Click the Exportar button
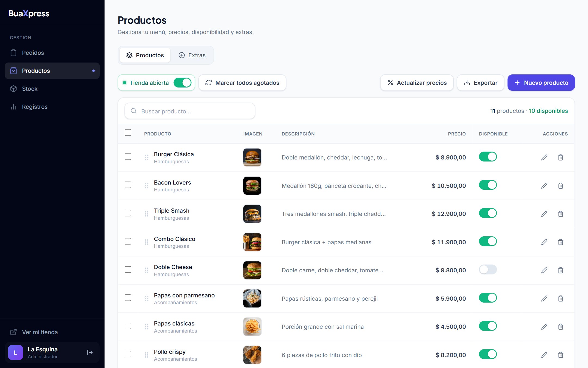Viewport: 588px width, 368px height. coord(480,83)
